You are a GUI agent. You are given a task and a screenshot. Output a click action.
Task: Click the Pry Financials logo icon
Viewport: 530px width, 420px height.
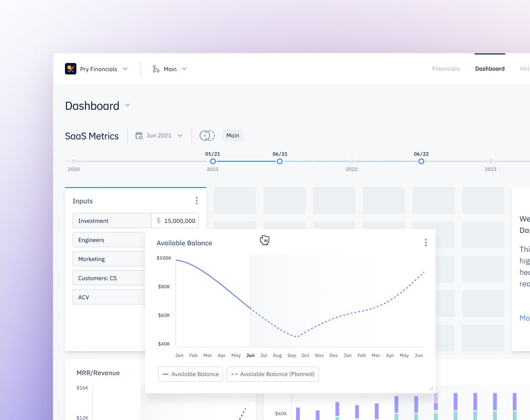[71, 69]
